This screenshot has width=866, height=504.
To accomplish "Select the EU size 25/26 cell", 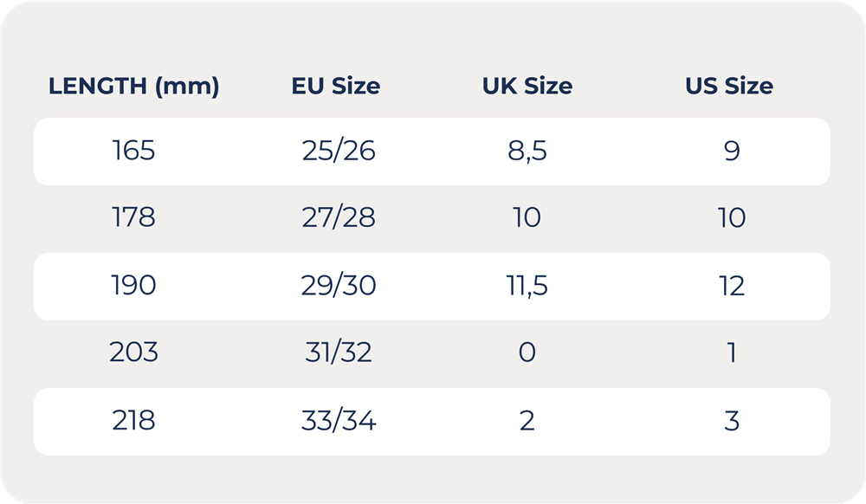I will pos(339,151).
